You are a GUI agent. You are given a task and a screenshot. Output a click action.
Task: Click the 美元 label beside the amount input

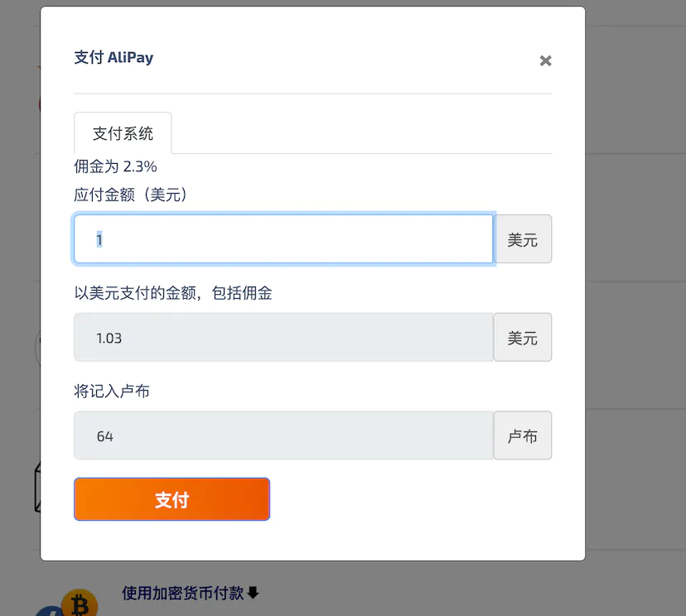click(x=523, y=239)
